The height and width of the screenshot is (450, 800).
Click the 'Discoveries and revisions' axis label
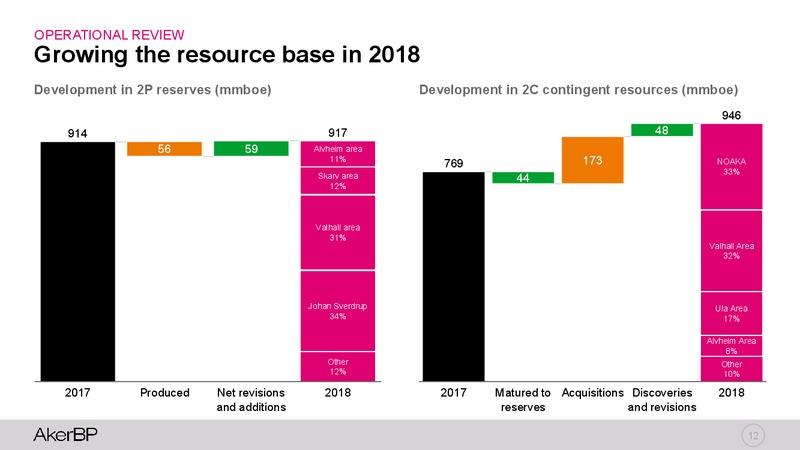[662, 400]
